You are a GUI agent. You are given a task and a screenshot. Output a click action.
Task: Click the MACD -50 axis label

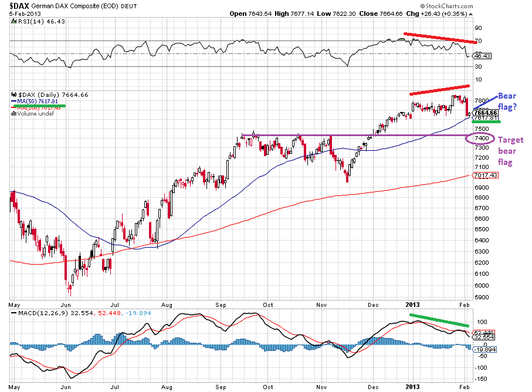coord(482,356)
